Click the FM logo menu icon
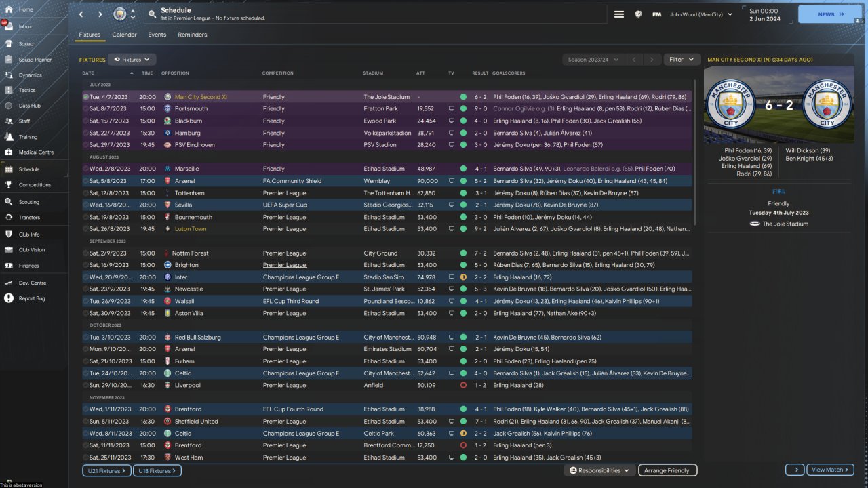Image resolution: width=868 pixels, height=488 pixels. [657, 14]
